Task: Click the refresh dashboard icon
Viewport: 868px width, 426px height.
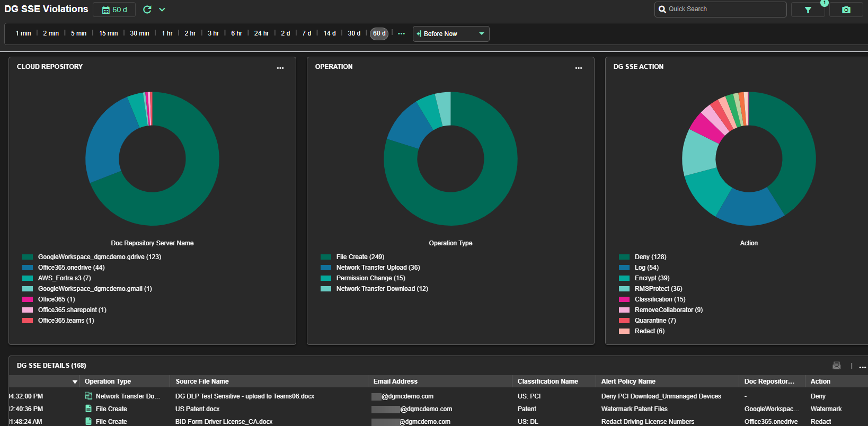Action: 147,10
